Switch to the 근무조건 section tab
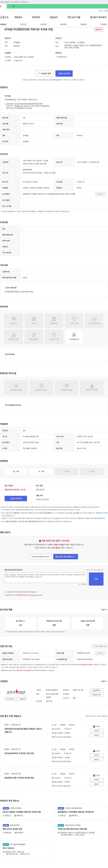The width and height of the screenshot is (108, 868). tap(23, 24)
